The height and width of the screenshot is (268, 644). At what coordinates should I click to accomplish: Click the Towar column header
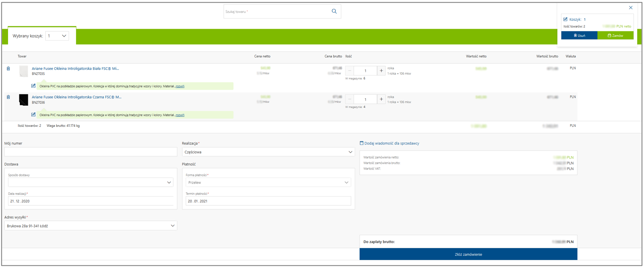pyautogui.click(x=22, y=56)
